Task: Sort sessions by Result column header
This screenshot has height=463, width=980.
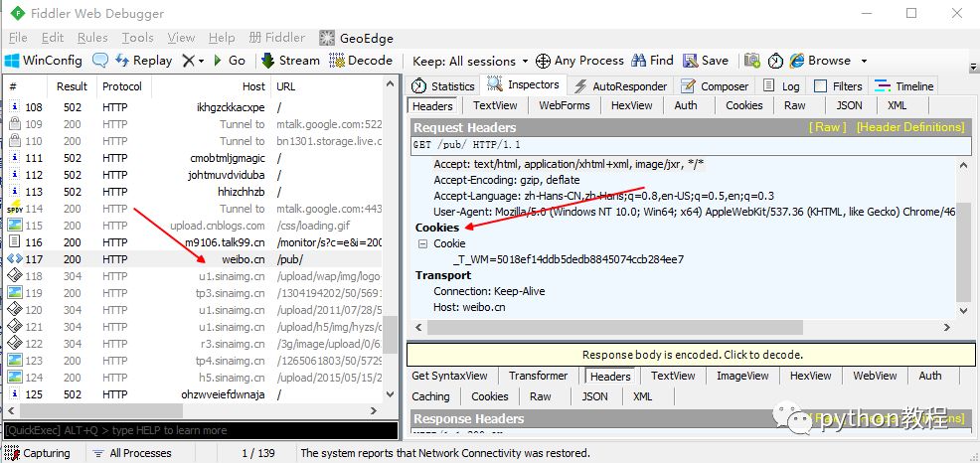Action: (72, 86)
